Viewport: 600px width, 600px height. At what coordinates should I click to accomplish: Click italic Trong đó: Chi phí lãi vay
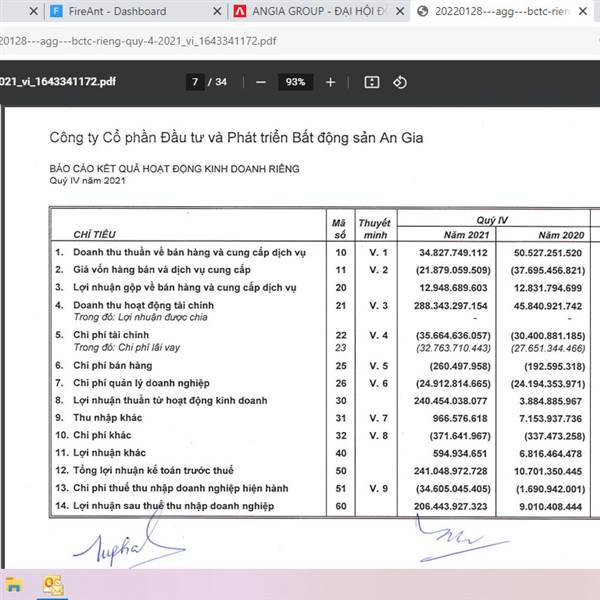tap(127, 347)
